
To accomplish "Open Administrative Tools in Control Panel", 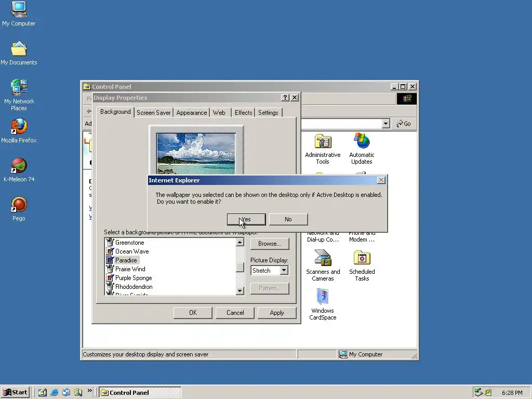I will (323, 149).
